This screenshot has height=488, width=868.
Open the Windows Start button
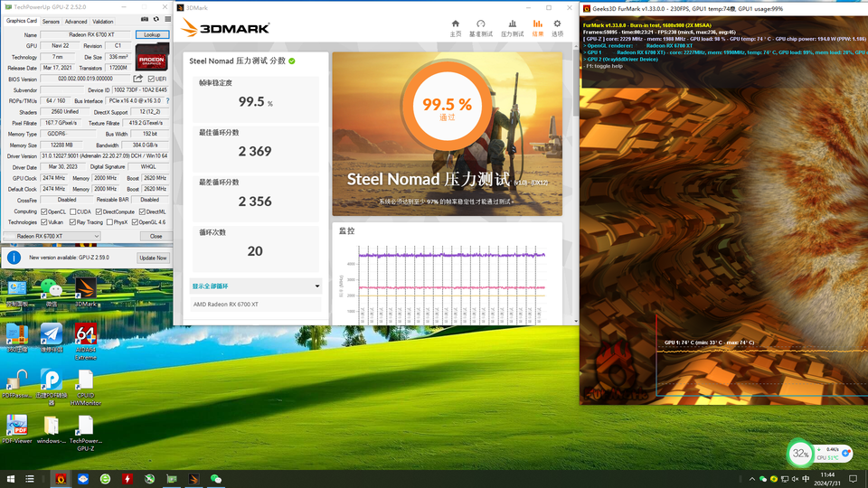pos(11,479)
